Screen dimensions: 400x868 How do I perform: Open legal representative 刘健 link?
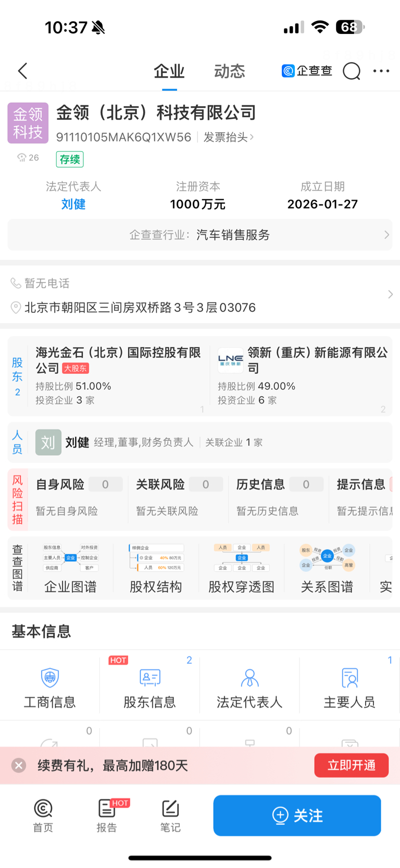[x=73, y=204]
